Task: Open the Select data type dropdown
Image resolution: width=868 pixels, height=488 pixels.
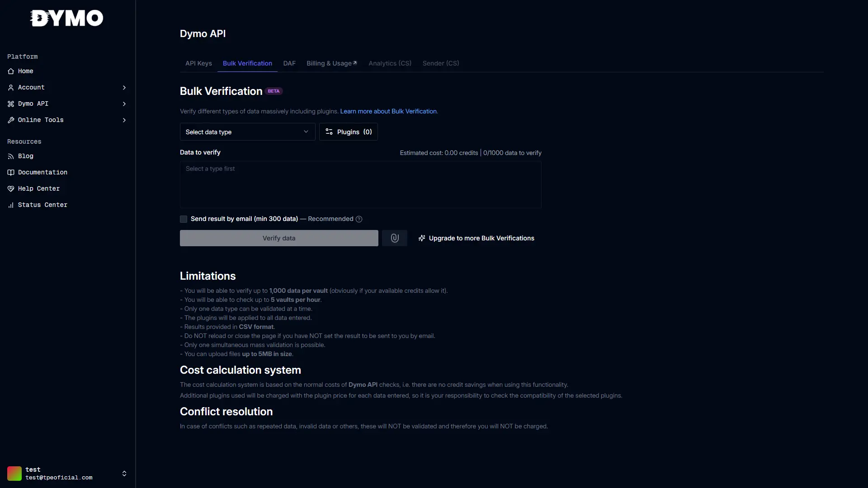Action: (x=248, y=132)
